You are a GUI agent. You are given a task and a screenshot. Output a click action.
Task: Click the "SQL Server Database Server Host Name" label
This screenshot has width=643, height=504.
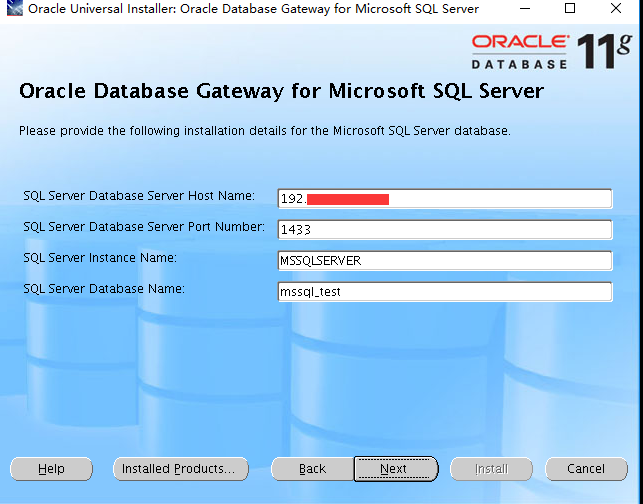(x=139, y=196)
